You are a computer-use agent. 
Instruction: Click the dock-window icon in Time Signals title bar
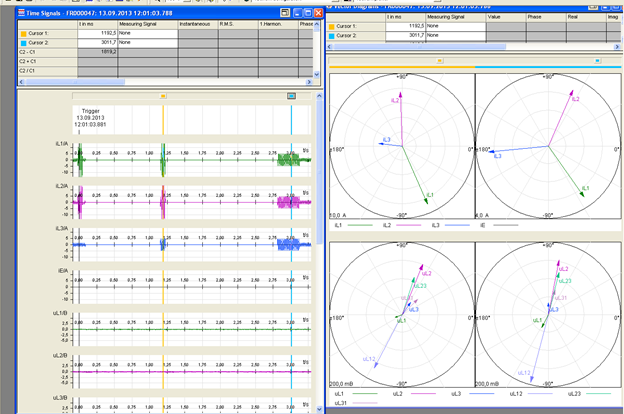pyautogui.click(x=285, y=13)
